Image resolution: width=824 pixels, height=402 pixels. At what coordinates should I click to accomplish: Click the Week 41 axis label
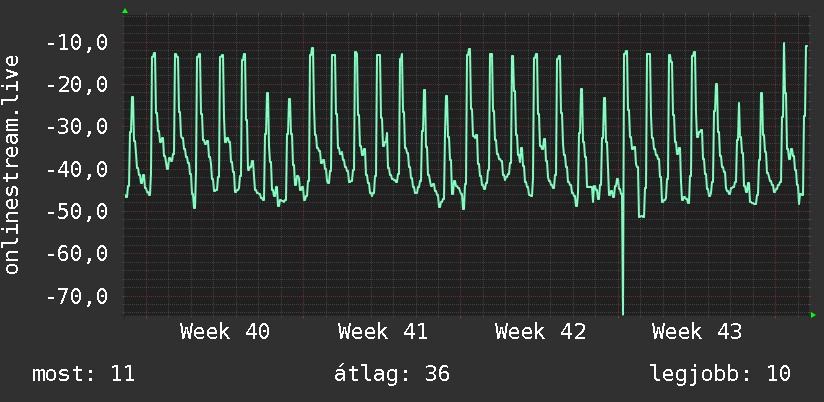click(x=382, y=332)
